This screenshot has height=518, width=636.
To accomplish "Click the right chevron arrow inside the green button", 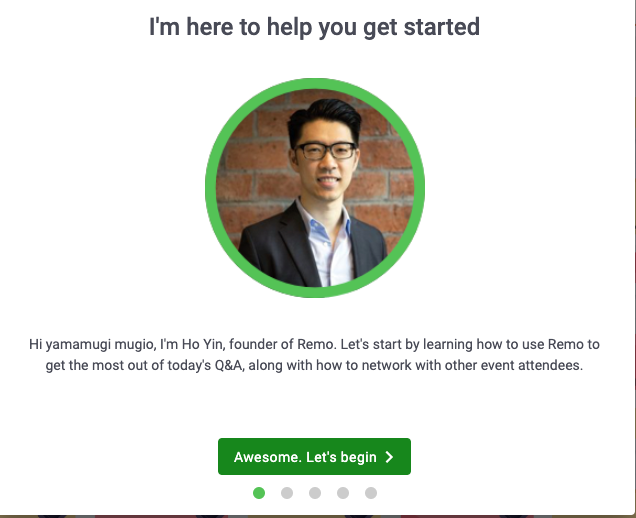I will click(389, 457).
